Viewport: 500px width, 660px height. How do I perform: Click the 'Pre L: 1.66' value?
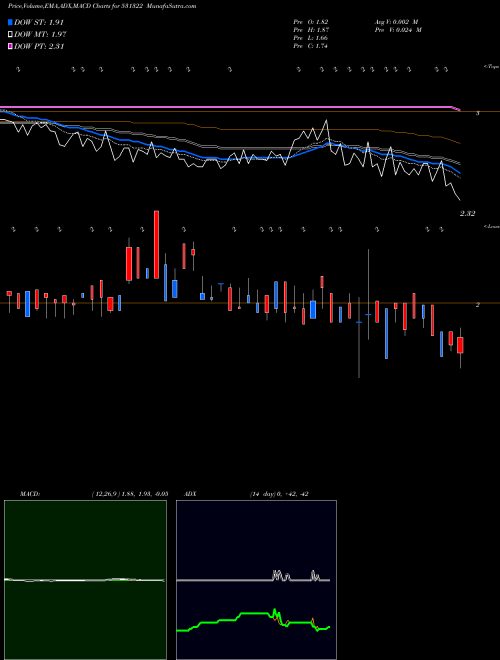click(311, 38)
